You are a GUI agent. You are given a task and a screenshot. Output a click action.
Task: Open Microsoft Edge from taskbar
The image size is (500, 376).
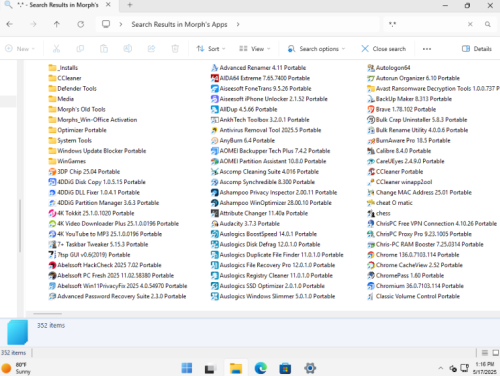(x=261, y=368)
